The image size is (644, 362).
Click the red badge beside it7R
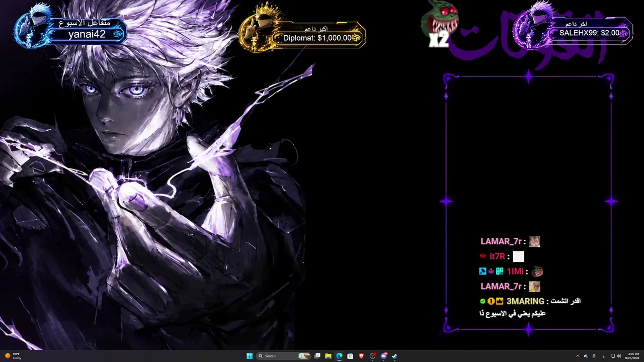[482, 256]
